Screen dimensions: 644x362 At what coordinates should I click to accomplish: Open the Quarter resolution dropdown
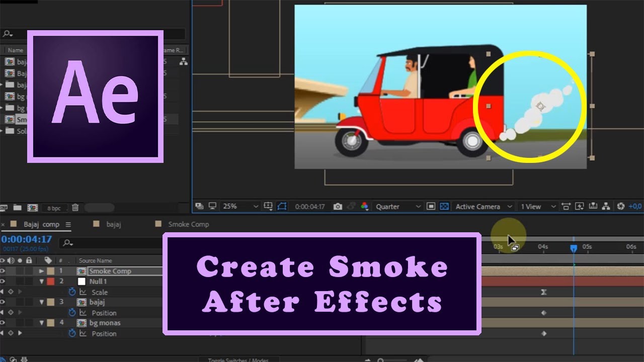[x=397, y=206]
